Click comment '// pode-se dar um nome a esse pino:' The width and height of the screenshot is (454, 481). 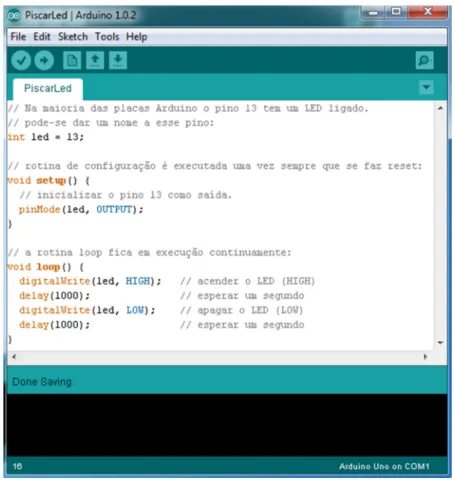pyautogui.click(x=111, y=123)
